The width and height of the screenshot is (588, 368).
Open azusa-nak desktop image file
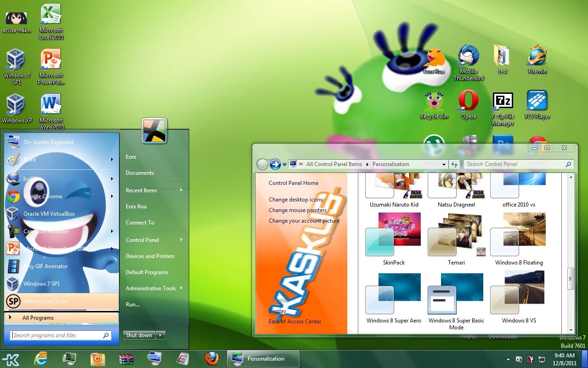click(x=17, y=22)
